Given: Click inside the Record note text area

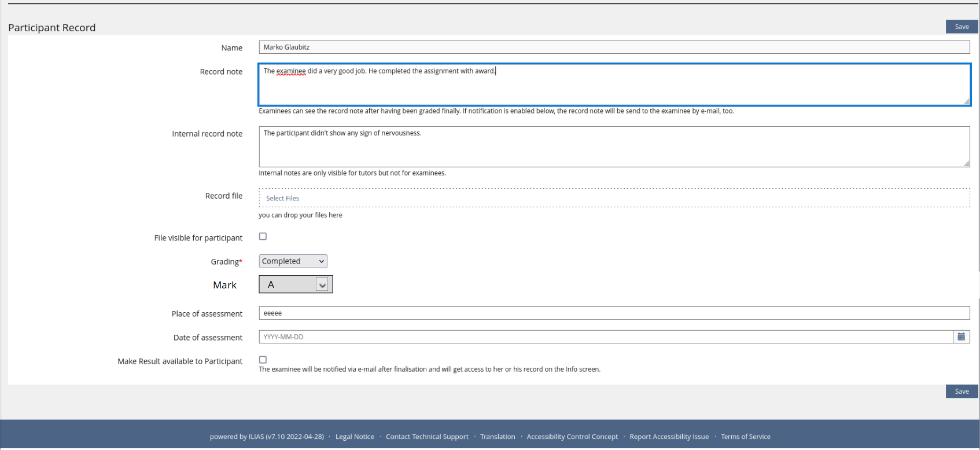Looking at the screenshot, I should click(x=614, y=87).
